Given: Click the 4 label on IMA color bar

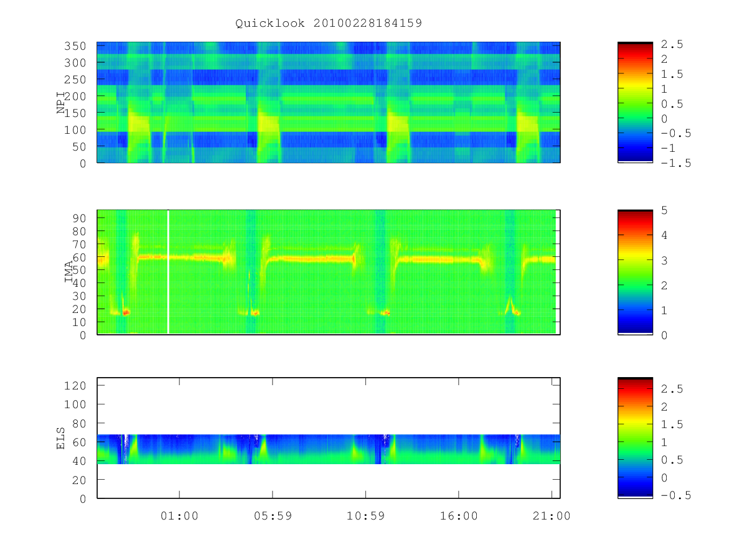Looking at the screenshot, I should 664,235.
